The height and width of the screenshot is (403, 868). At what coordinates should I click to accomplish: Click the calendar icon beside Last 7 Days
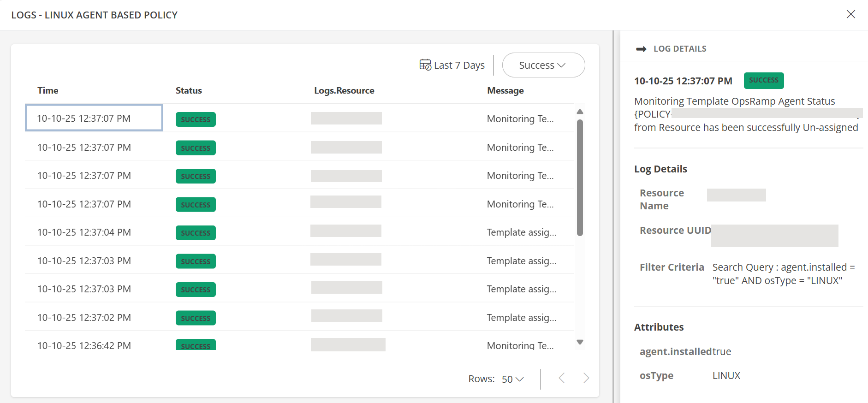coord(425,65)
